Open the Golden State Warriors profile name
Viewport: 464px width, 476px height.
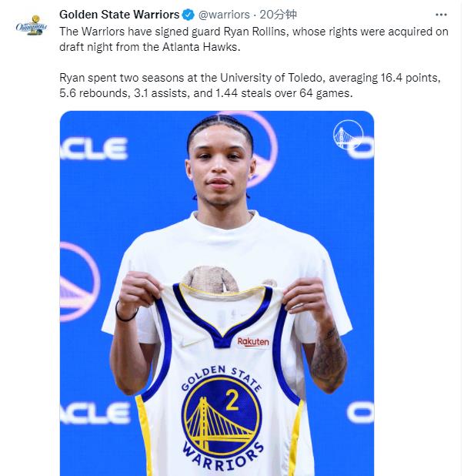(x=119, y=15)
